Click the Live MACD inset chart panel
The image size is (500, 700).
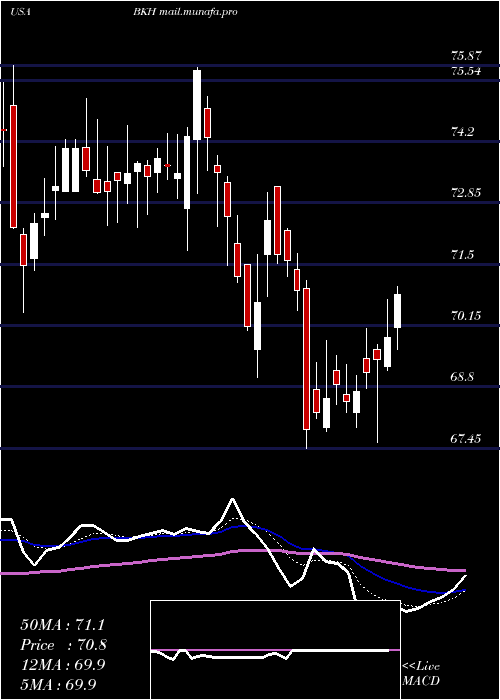click(x=275, y=650)
